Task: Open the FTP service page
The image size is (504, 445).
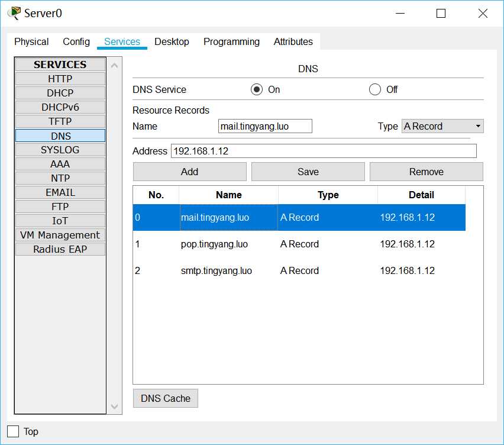Action: [60, 207]
